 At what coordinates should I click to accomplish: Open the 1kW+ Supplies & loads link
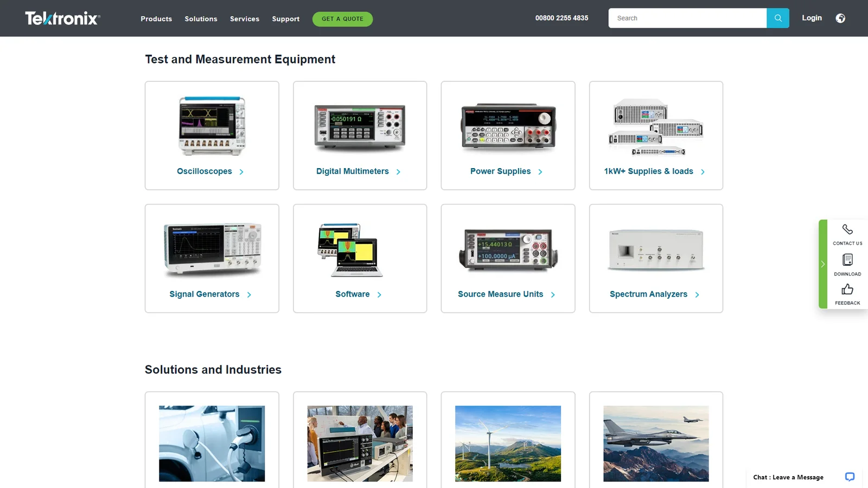pyautogui.click(x=649, y=171)
